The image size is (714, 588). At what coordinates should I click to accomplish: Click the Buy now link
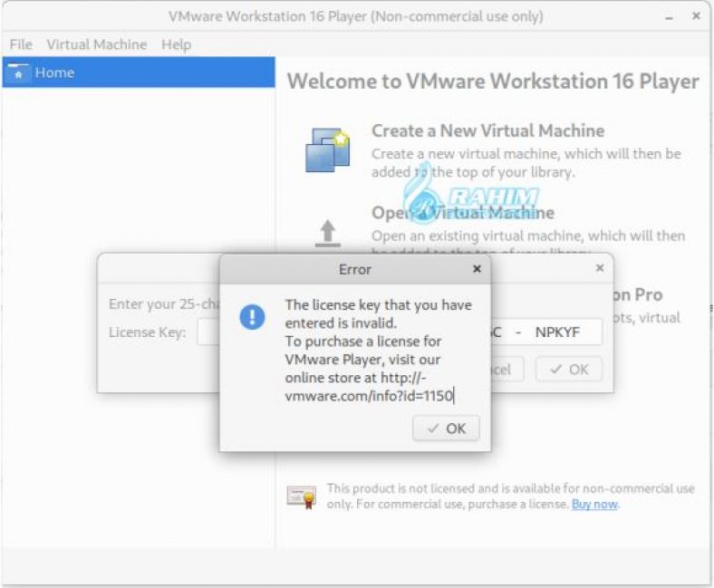[x=594, y=505]
